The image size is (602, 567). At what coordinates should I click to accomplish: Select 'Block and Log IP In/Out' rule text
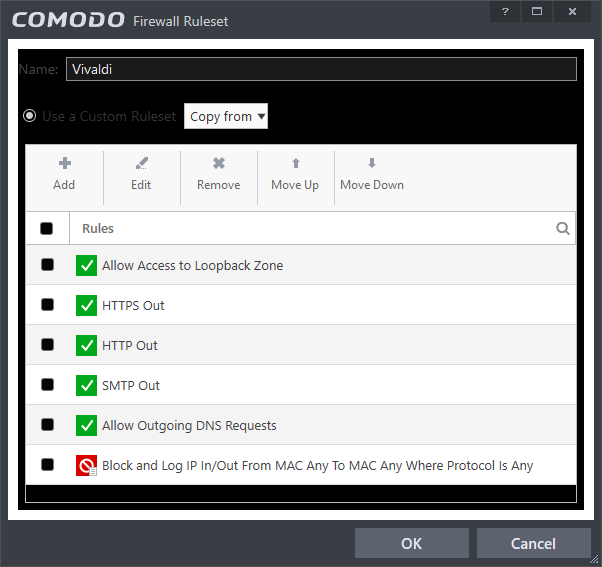(x=317, y=466)
